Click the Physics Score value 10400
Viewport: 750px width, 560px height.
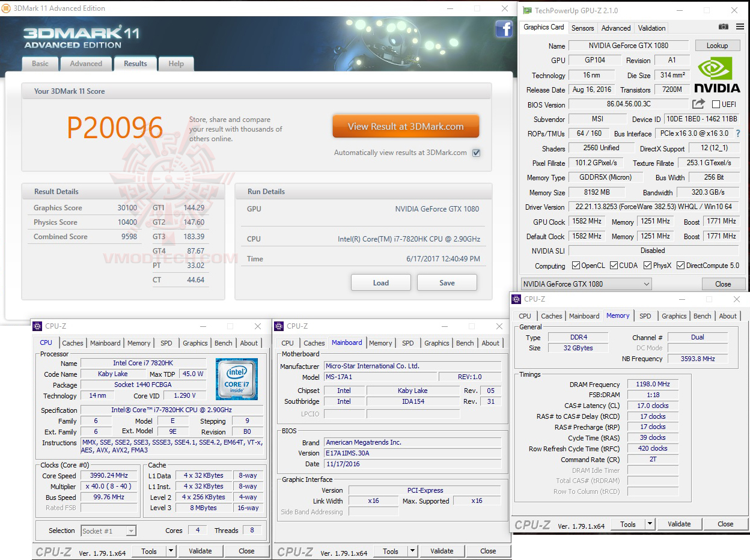[x=127, y=222]
